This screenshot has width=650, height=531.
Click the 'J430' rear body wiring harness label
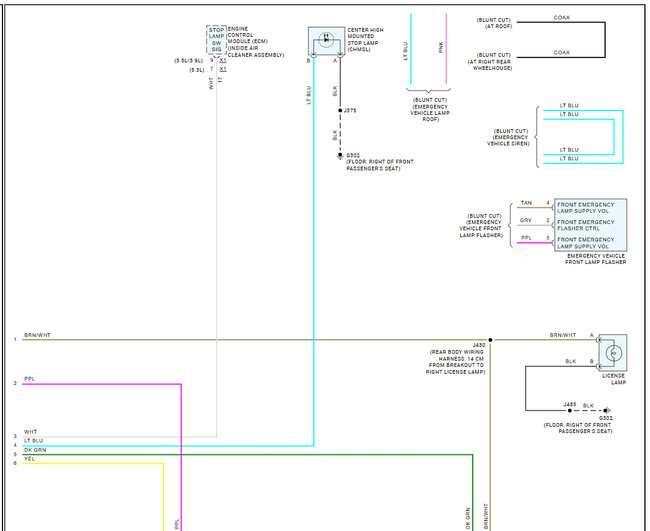[x=456, y=359]
